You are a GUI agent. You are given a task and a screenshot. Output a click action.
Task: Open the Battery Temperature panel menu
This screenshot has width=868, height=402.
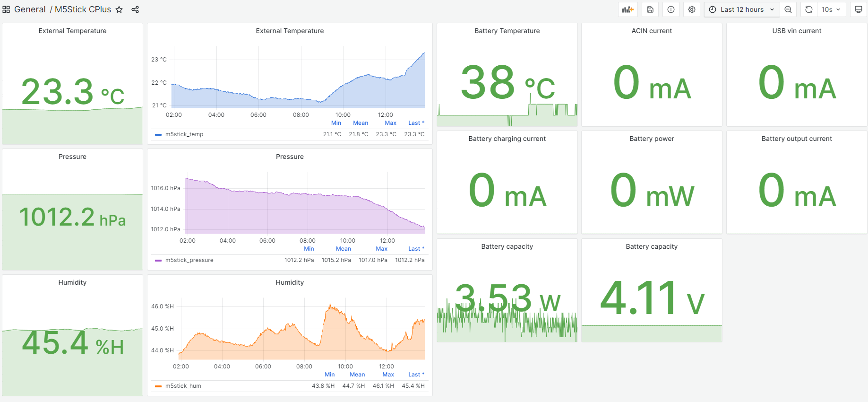click(x=507, y=31)
